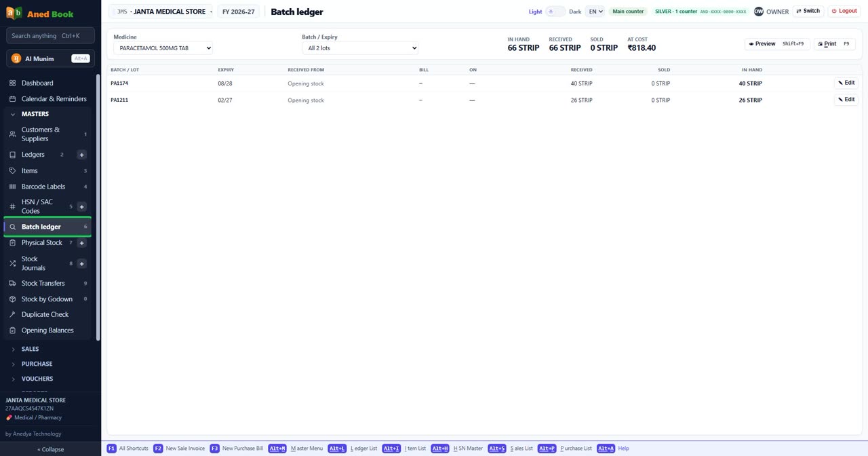Expand the SALES section

tap(30, 349)
